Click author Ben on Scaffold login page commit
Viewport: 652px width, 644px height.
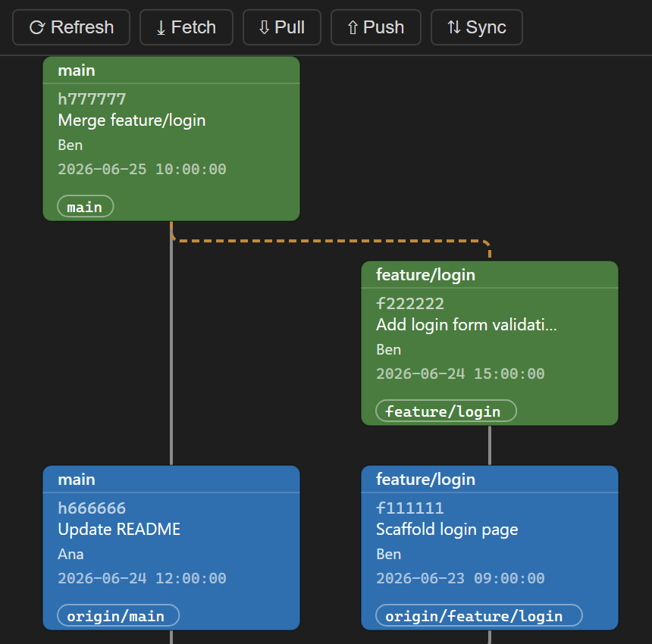pos(389,555)
